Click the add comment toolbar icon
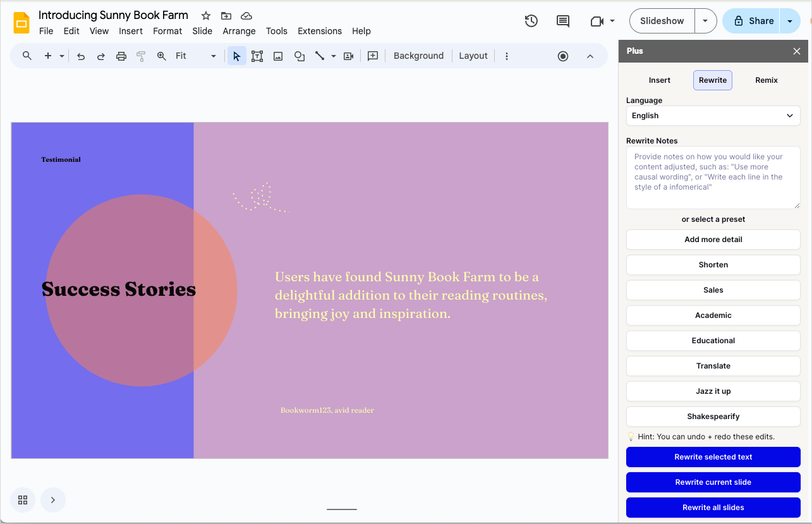The width and height of the screenshot is (812, 524). tap(373, 56)
